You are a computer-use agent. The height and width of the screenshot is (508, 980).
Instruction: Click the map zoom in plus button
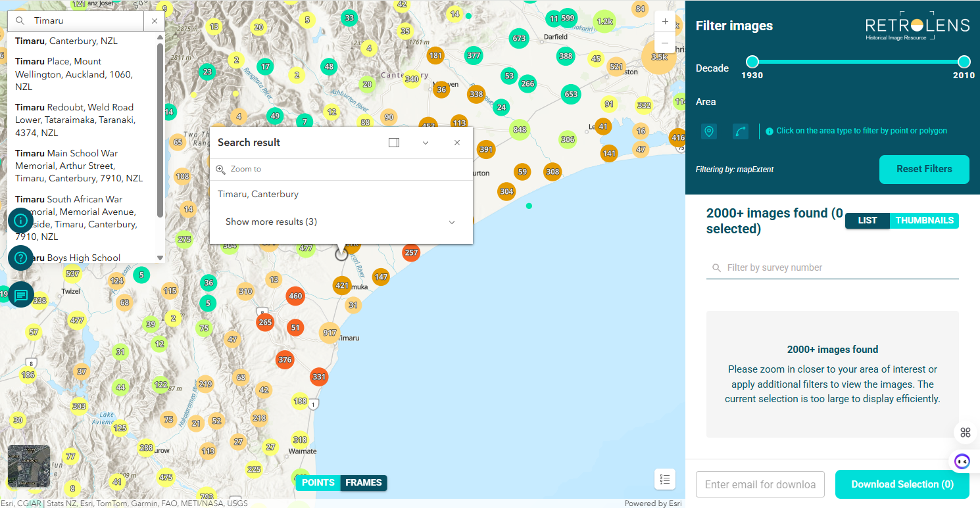[x=665, y=22]
